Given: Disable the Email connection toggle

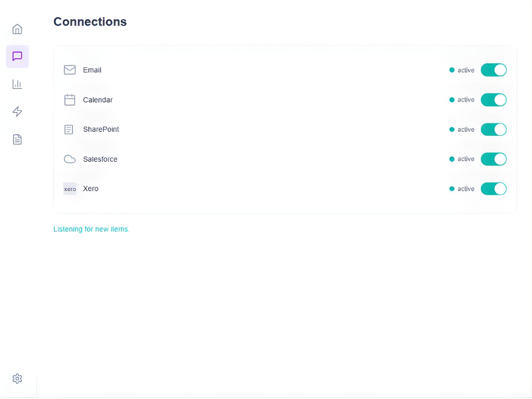Looking at the screenshot, I should click(493, 70).
